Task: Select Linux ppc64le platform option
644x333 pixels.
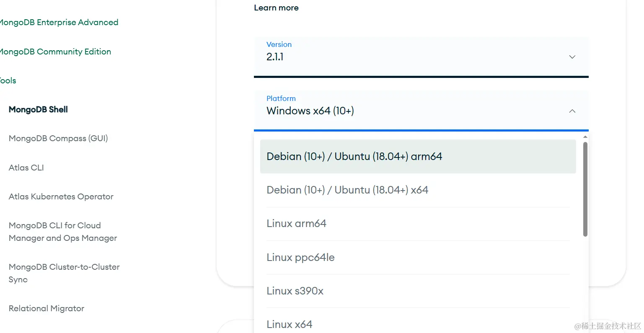Action: 418,257
